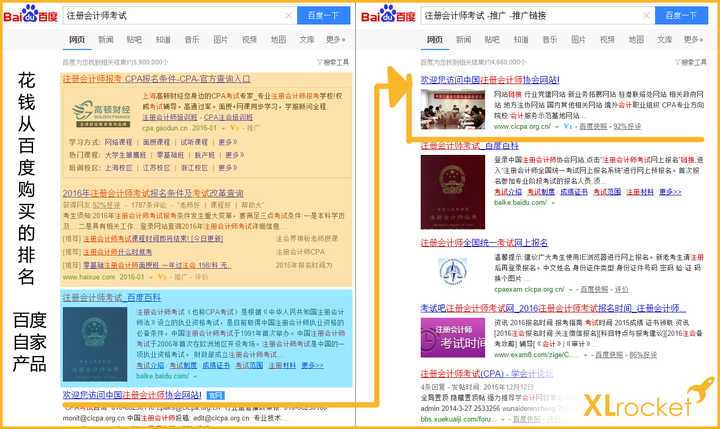Image resolution: width=720 pixels, height=429 pixels.
Task: Expand 更多» in the 培训校区 row
Action: [x=228, y=168]
